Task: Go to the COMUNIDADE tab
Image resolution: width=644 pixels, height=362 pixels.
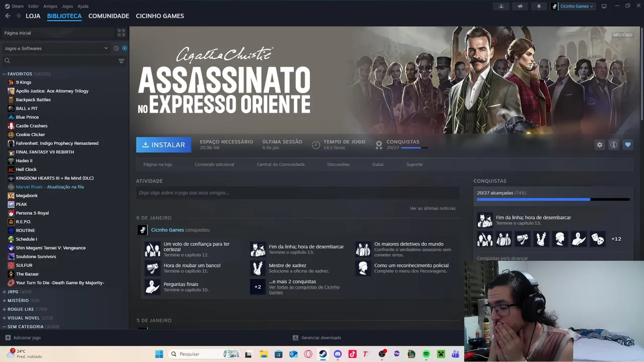Action: pyautogui.click(x=109, y=16)
